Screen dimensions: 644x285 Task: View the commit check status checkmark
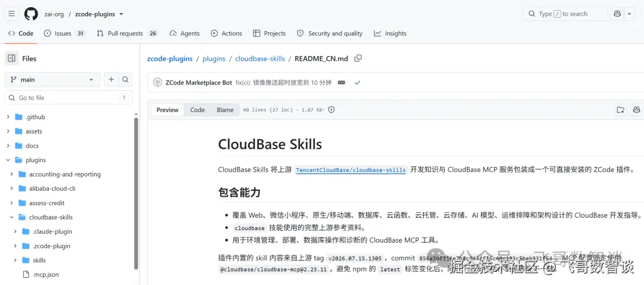(357, 82)
